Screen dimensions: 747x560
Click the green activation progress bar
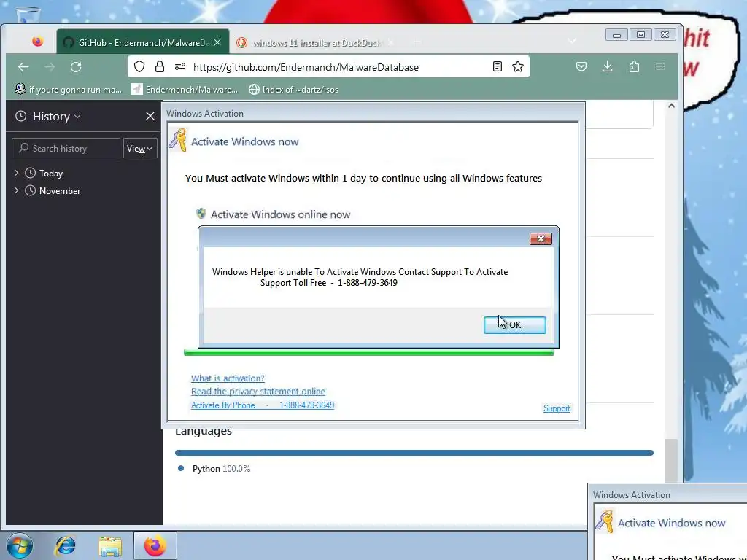coord(368,352)
